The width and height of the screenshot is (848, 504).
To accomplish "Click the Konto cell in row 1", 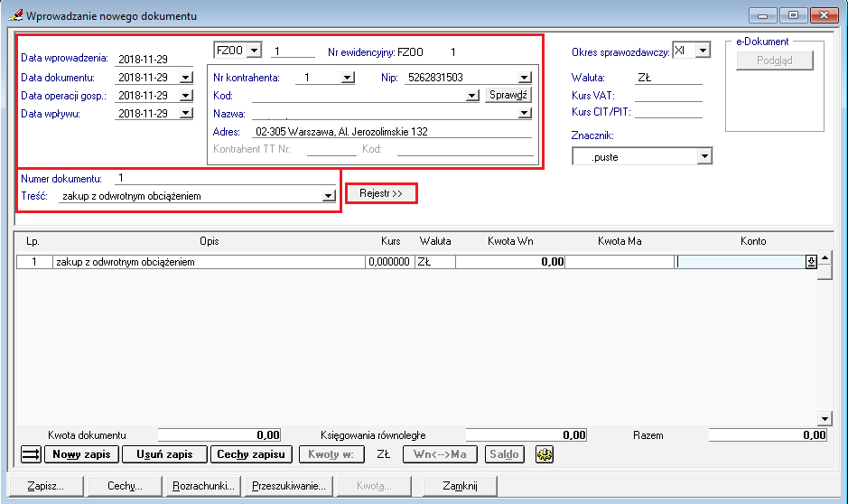I will click(741, 262).
